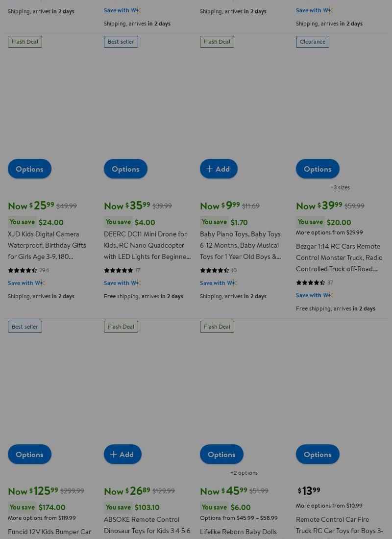Click the Walmart+ icon under Baby Piano Toys
Screen dimensions: 392x539
click(x=232, y=283)
